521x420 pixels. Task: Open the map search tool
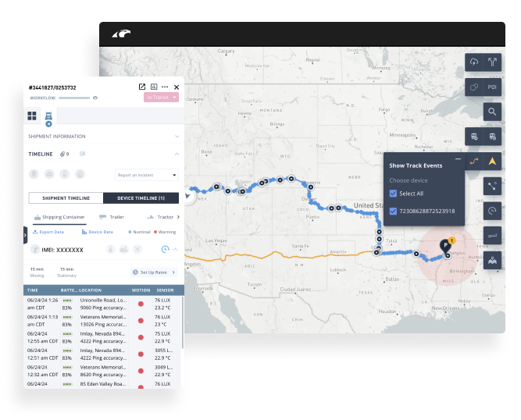pos(492,112)
